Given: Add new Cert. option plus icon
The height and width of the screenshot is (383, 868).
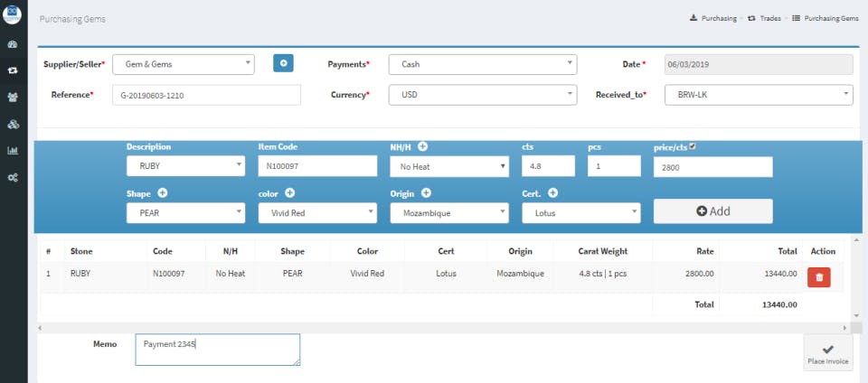Looking at the screenshot, I should pyautogui.click(x=552, y=193).
